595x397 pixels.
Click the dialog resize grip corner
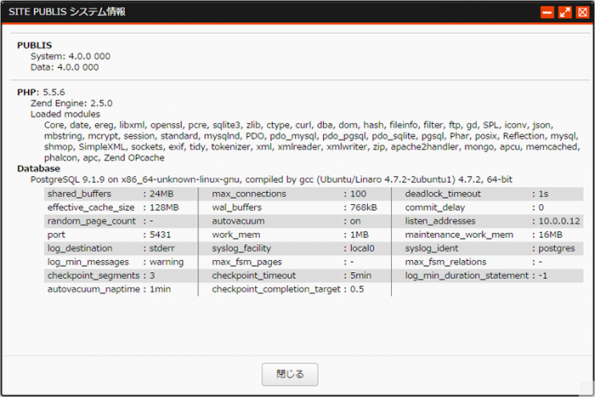pyautogui.click(x=587, y=389)
